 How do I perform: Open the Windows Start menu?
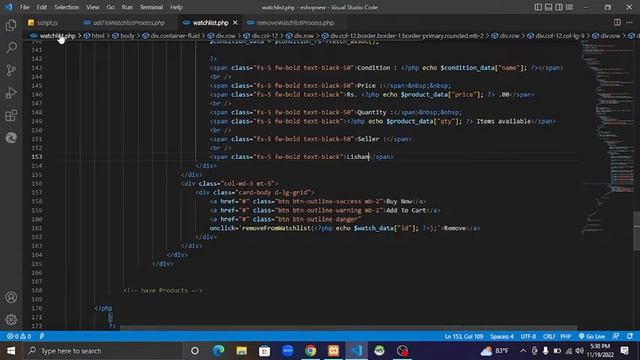11,351
